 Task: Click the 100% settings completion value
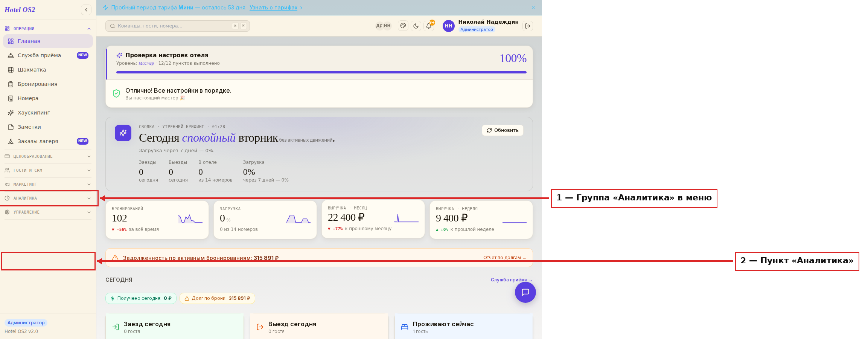[513, 58]
